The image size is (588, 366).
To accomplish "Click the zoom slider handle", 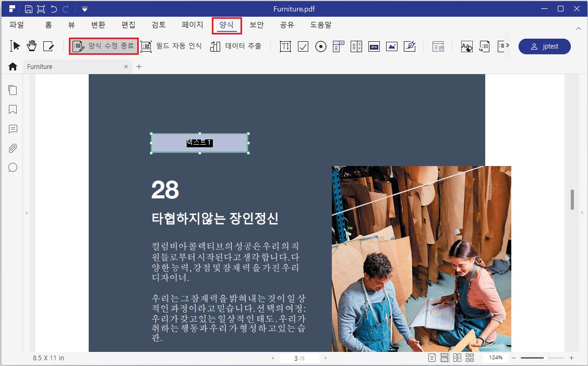I will (x=545, y=358).
